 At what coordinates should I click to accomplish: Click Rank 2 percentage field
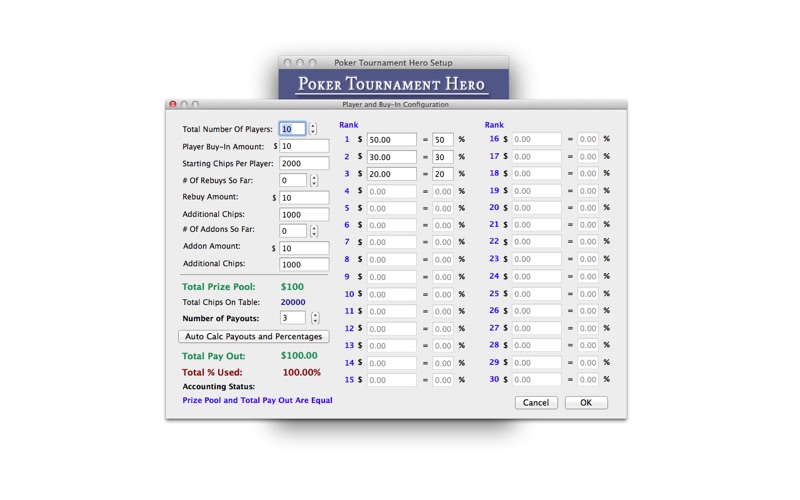pyautogui.click(x=443, y=157)
